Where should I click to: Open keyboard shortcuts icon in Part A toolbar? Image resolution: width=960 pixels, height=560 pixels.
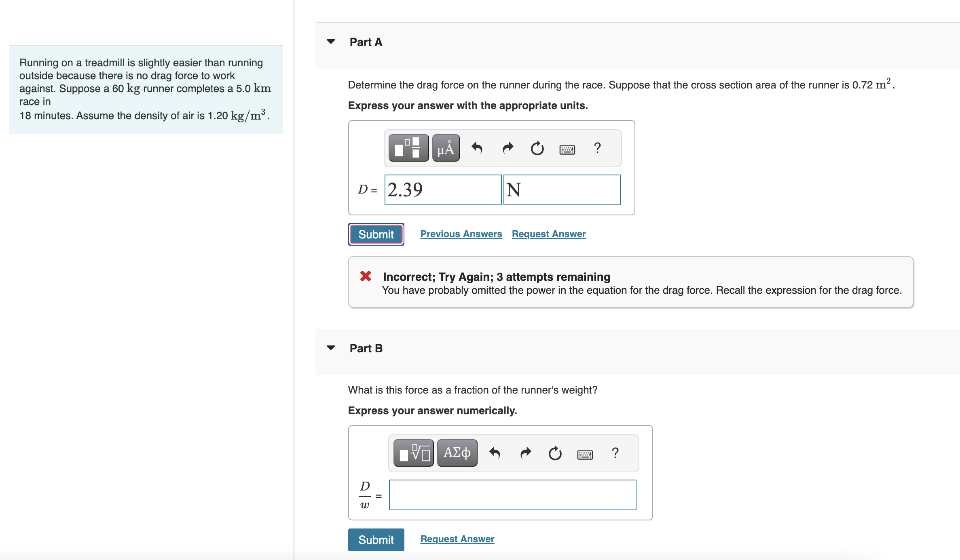(567, 150)
